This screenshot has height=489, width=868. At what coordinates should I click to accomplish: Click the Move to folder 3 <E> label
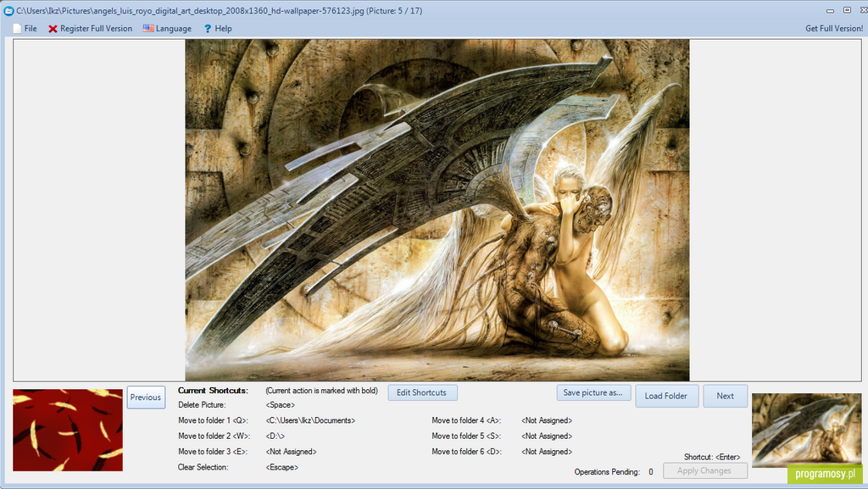[213, 452]
